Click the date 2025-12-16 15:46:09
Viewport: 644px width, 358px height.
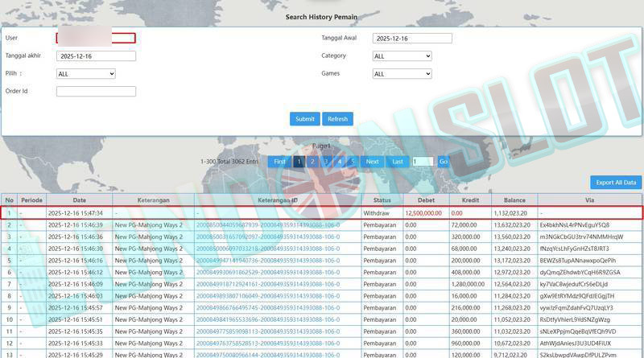pyautogui.click(x=76, y=284)
